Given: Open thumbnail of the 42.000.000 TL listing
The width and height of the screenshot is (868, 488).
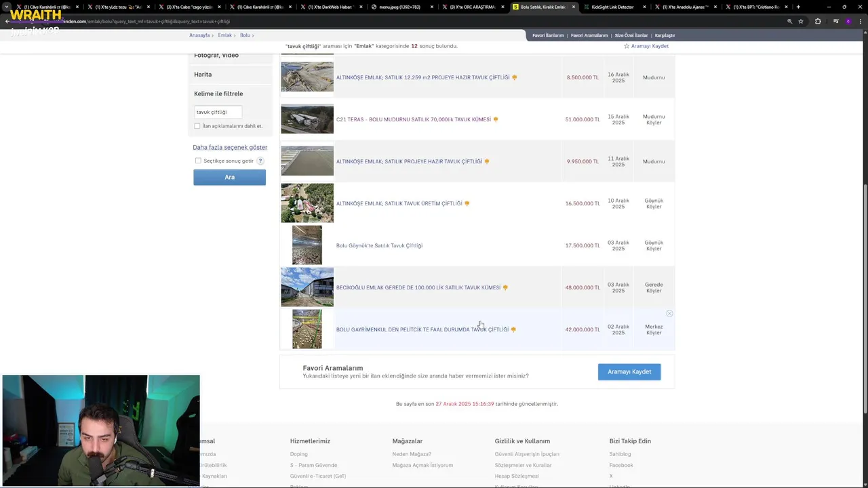Looking at the screenshot, I should coord(307,329).
